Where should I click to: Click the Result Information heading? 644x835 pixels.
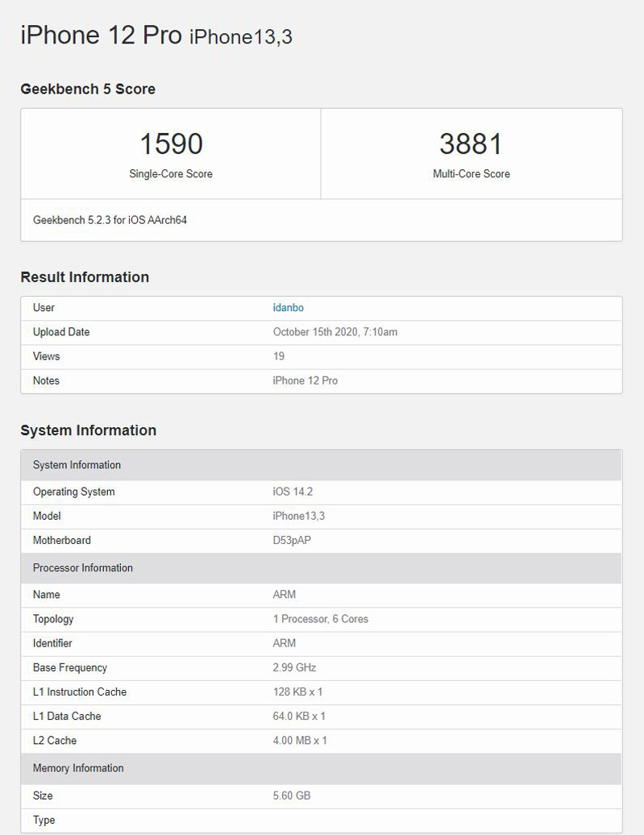click(x=85, y=277)
